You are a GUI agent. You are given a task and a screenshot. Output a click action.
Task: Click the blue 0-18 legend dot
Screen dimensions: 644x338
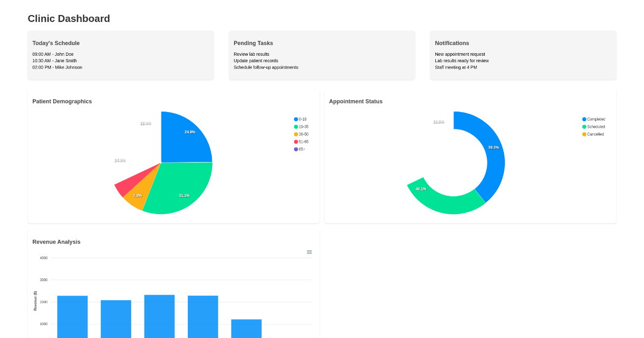click(295, 119)
